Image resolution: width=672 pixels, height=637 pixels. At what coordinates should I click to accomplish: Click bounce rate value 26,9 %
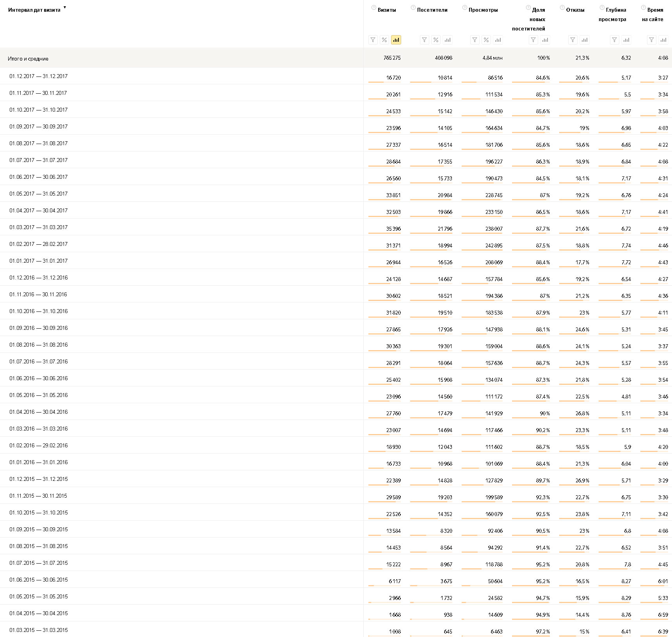pyautogui.click(x=582, y=480)
